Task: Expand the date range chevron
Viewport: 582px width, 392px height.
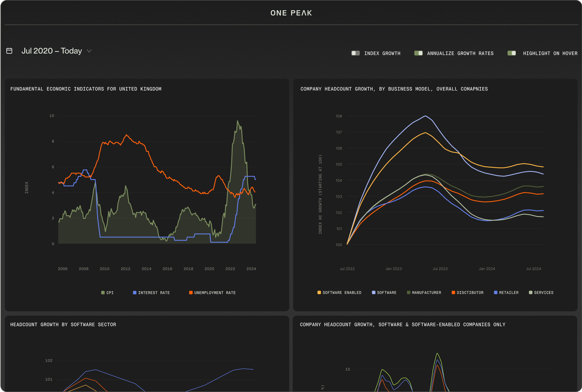Action: tap(89, 51)
